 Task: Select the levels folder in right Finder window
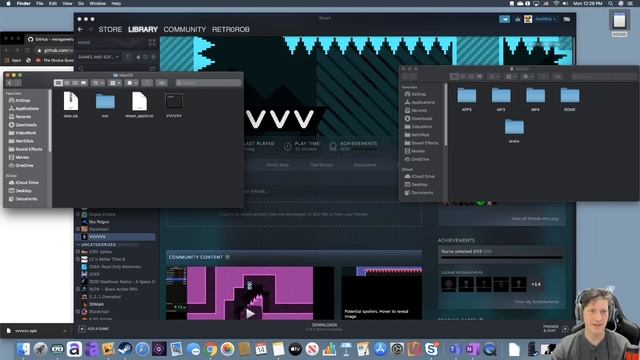pyautogui.click(x=514, y=131)
